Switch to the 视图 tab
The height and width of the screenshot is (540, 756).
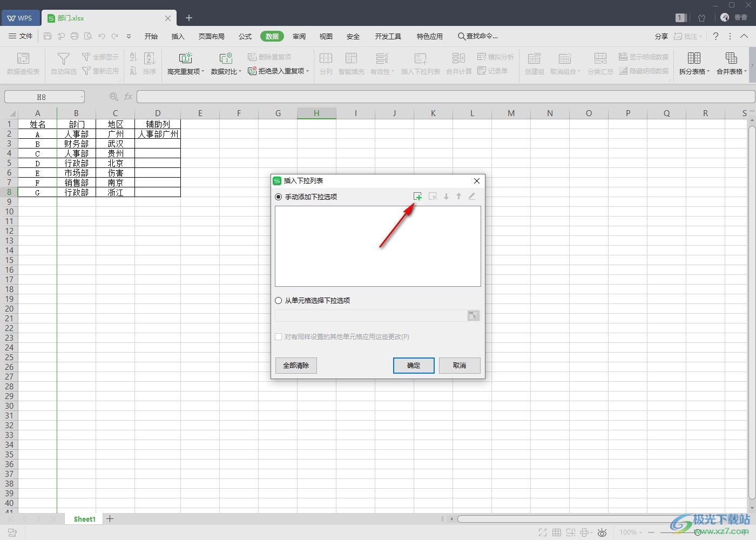click(x=326, y=36)
